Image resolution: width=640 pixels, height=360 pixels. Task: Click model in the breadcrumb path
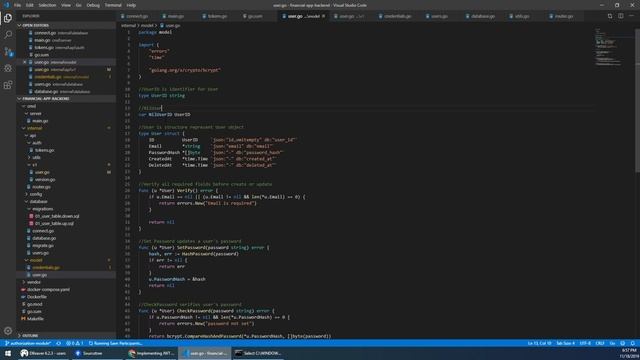click(x=147, y=25)
